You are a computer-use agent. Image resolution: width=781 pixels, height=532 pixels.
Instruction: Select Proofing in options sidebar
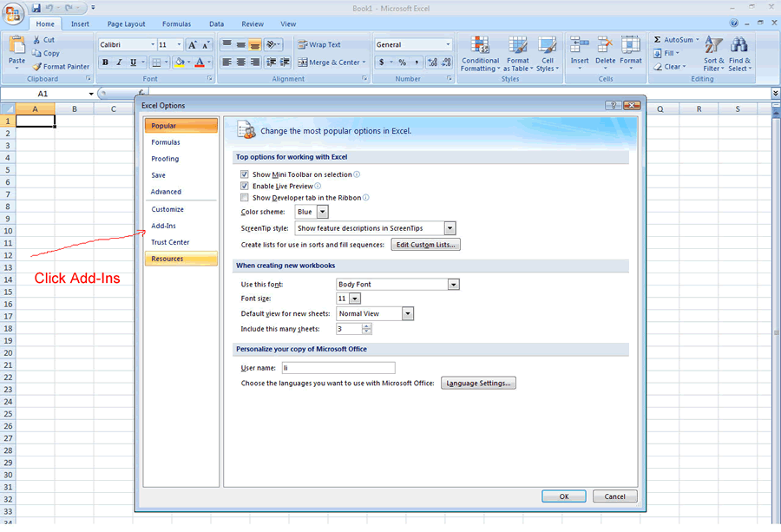coord(180,159)
